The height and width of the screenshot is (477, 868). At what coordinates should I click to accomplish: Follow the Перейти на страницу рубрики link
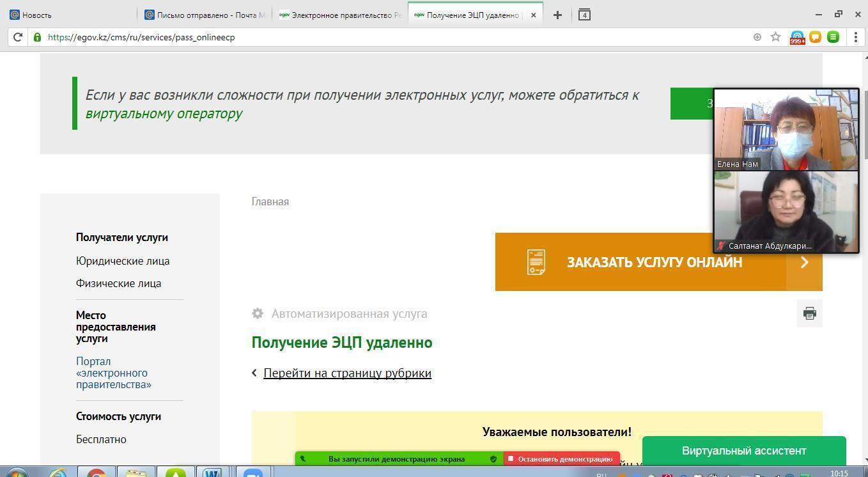pyautogui.click(x=347, y=373)
